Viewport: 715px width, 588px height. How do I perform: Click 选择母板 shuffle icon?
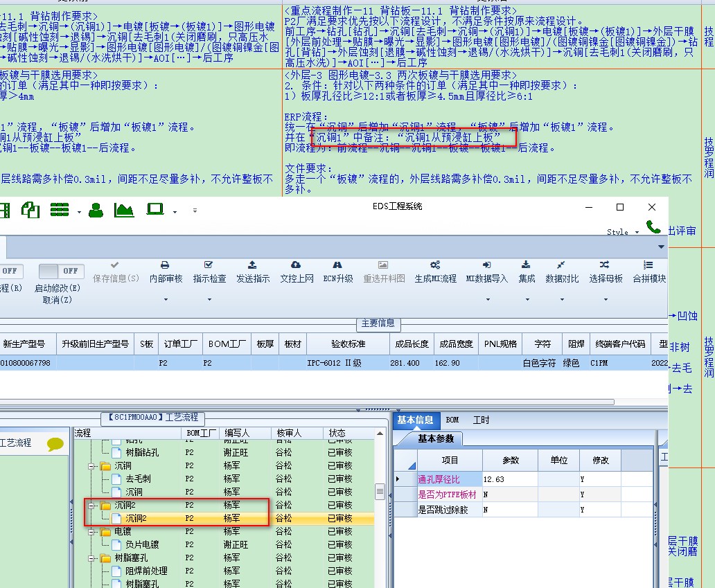(604, 265)
